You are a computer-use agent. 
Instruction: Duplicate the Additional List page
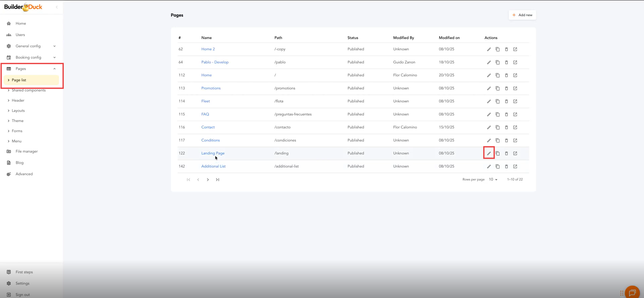497,166
